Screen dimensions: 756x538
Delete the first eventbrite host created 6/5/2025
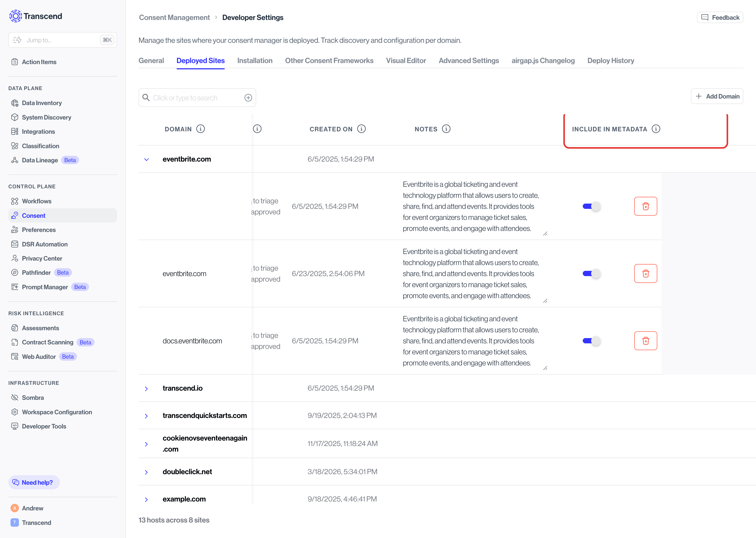645,206
